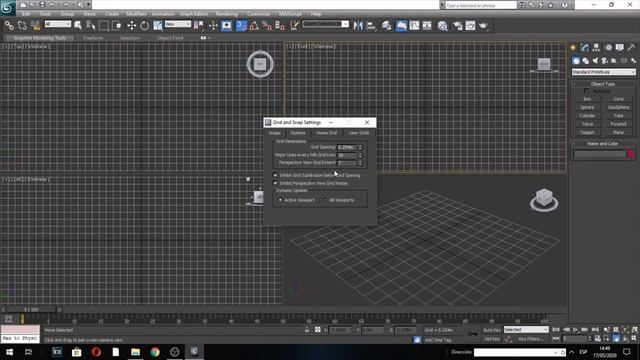Toggle the AutoGrid checkbox
The image size is (640, 360).
click(586, 91)
